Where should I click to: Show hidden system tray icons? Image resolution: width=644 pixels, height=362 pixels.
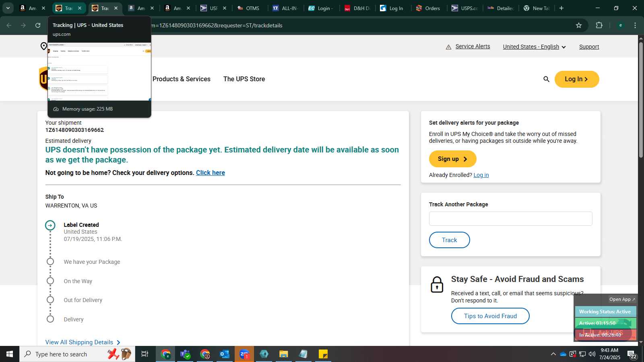[x=553, y=354]
